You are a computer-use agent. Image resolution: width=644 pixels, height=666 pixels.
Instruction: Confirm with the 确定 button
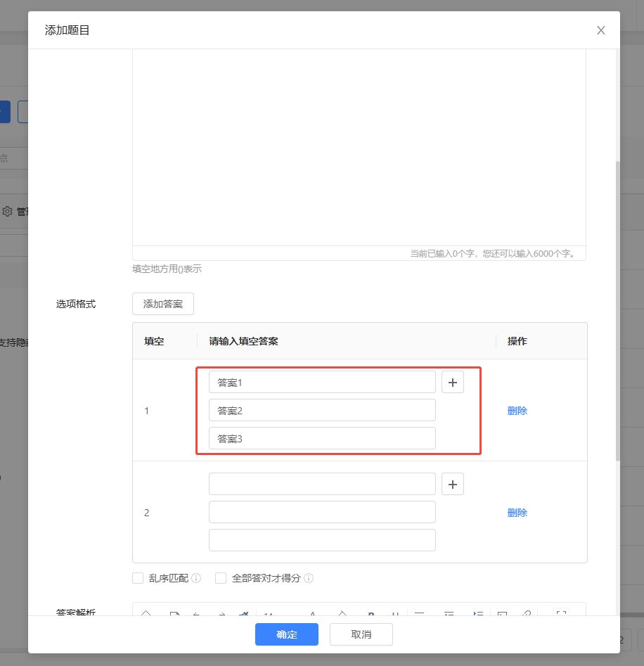[287, 634]
